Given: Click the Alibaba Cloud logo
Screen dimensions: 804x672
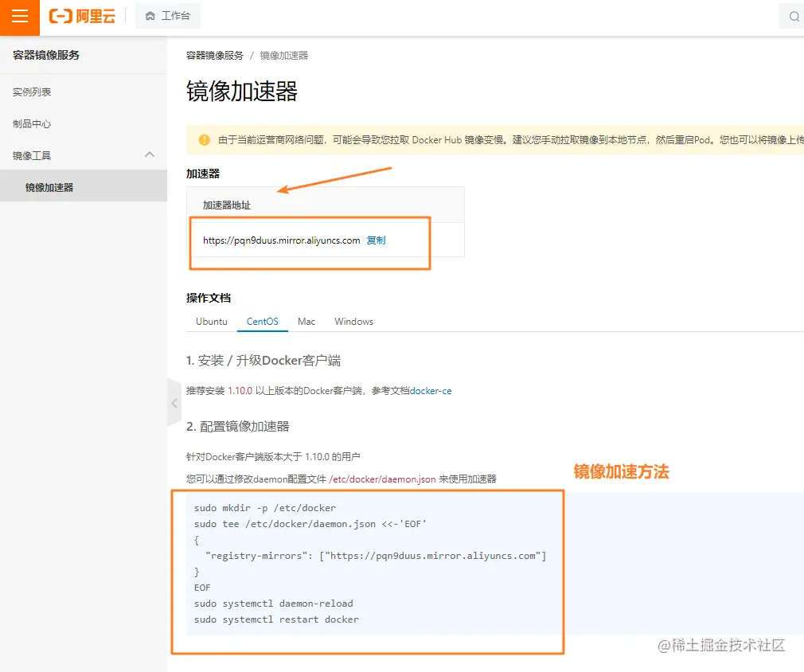Looking at the screenshot, I should click(82, 17).
